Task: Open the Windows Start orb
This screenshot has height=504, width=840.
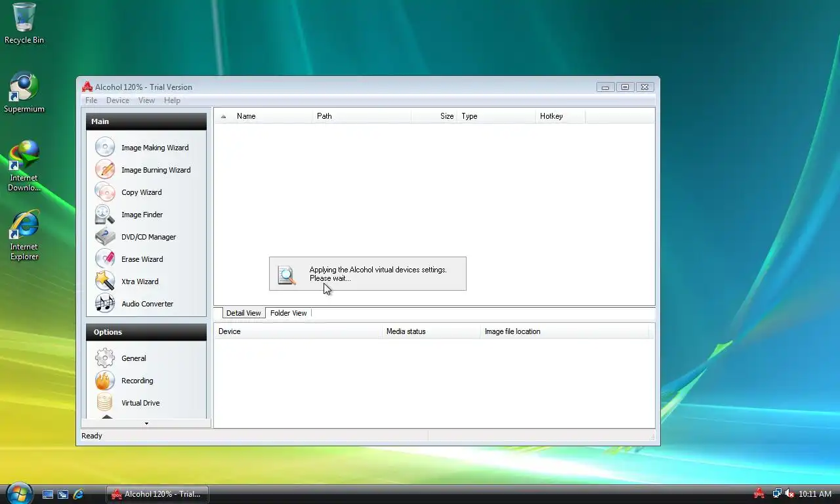Action: tap(18, 493)
